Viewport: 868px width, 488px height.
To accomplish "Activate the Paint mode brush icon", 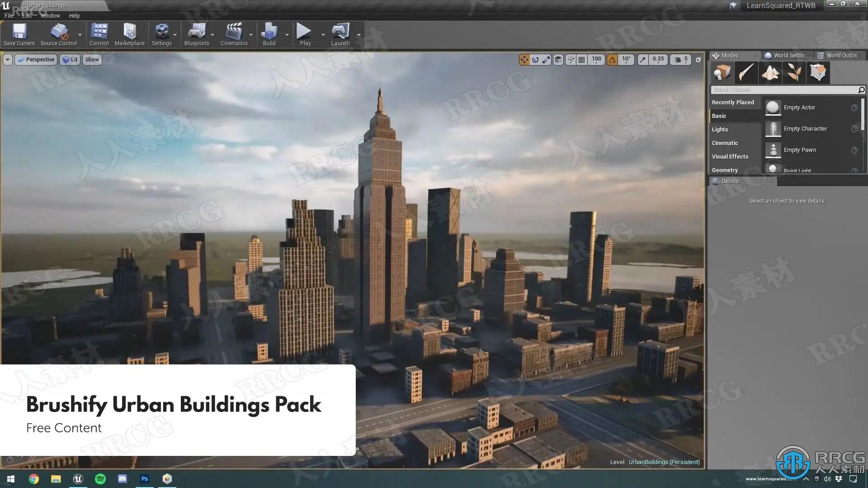I will point(746,72).
